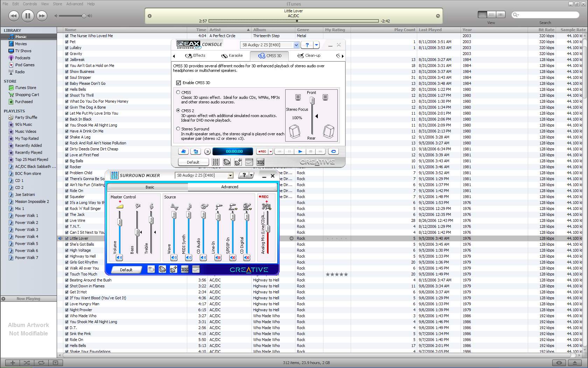
Task: Open the Advanced menu in iTunes
Action: pos(75,4)
